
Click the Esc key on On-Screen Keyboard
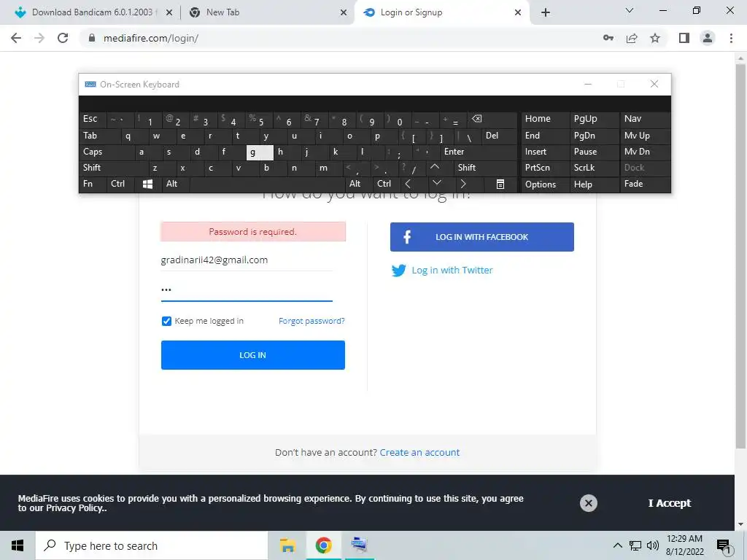[93, 119]
